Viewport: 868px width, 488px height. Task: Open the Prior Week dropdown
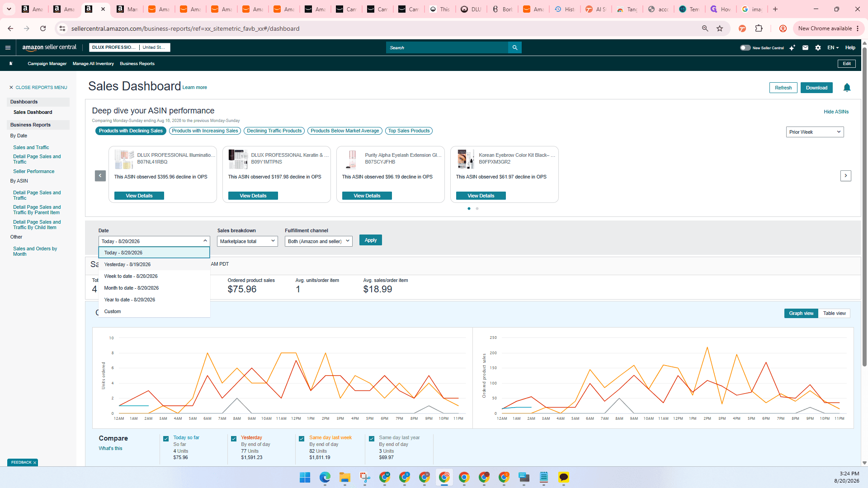(x=815, y=132)
